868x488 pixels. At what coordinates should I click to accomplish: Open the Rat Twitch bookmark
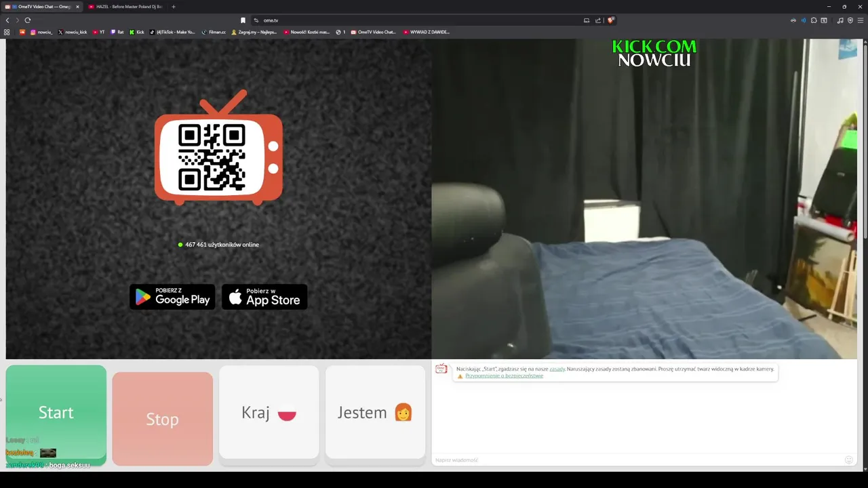[x=117, y=32]
